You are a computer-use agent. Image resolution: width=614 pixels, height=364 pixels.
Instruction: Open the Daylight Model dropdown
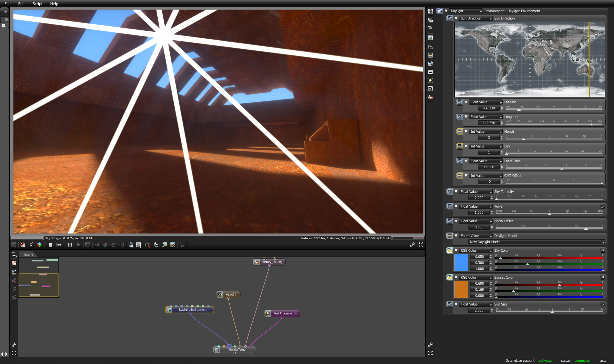(x=537, y=242)
